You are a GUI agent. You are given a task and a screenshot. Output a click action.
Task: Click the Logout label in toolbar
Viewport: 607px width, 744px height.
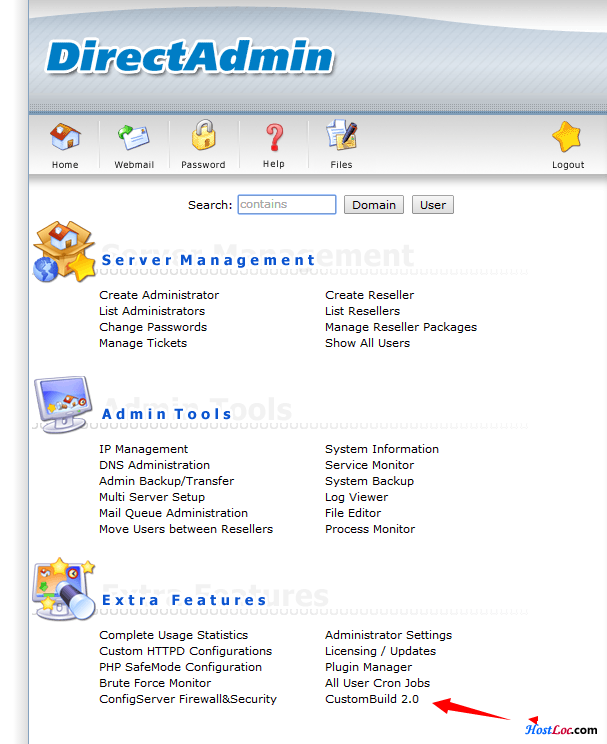coord(568,165)
